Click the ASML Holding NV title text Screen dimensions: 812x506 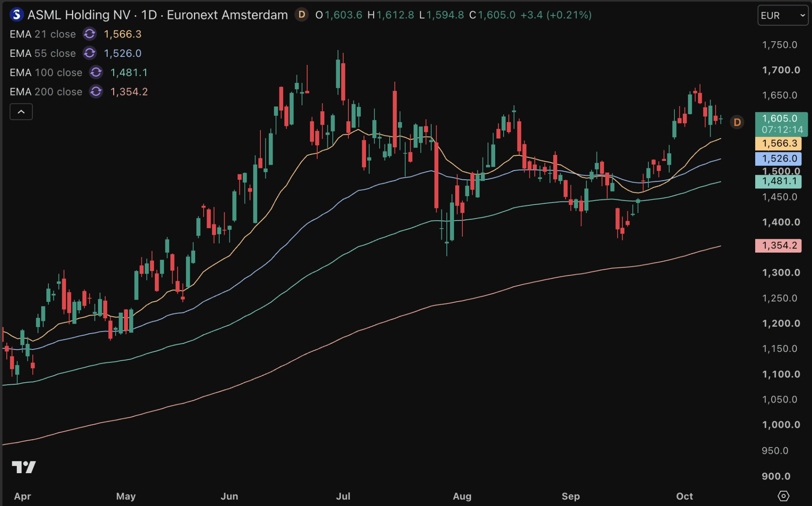(x=79, y=15)
